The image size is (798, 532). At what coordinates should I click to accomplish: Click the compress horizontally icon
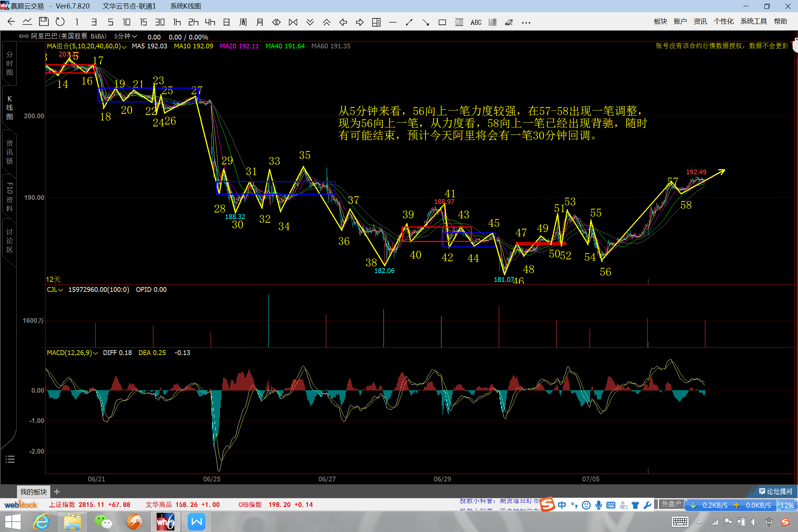(x=293, y=22)
